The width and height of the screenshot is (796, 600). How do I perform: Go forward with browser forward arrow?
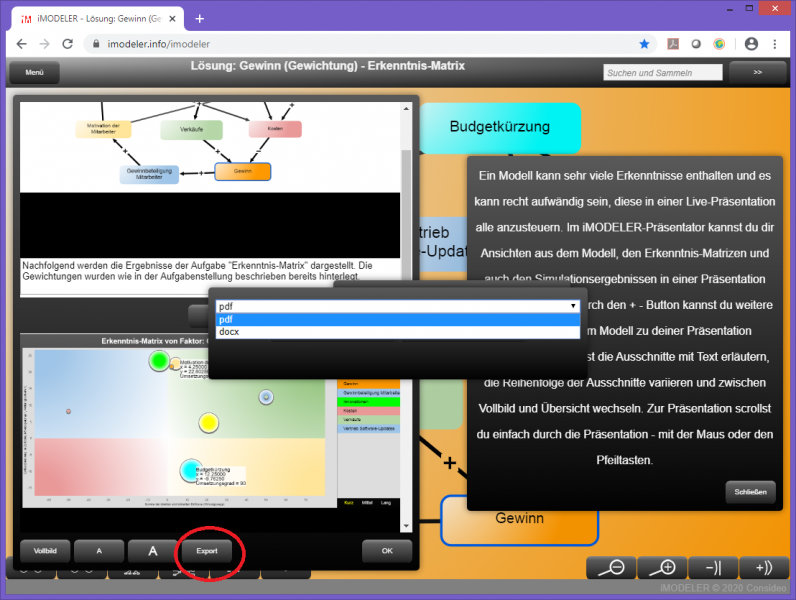45,44
